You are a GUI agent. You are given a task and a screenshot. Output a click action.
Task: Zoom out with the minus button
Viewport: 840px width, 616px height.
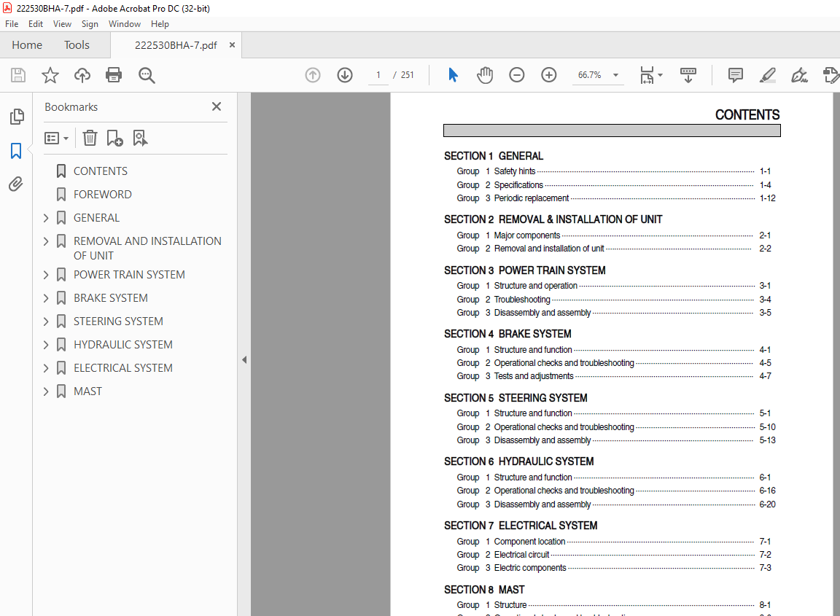pos(517,75)
